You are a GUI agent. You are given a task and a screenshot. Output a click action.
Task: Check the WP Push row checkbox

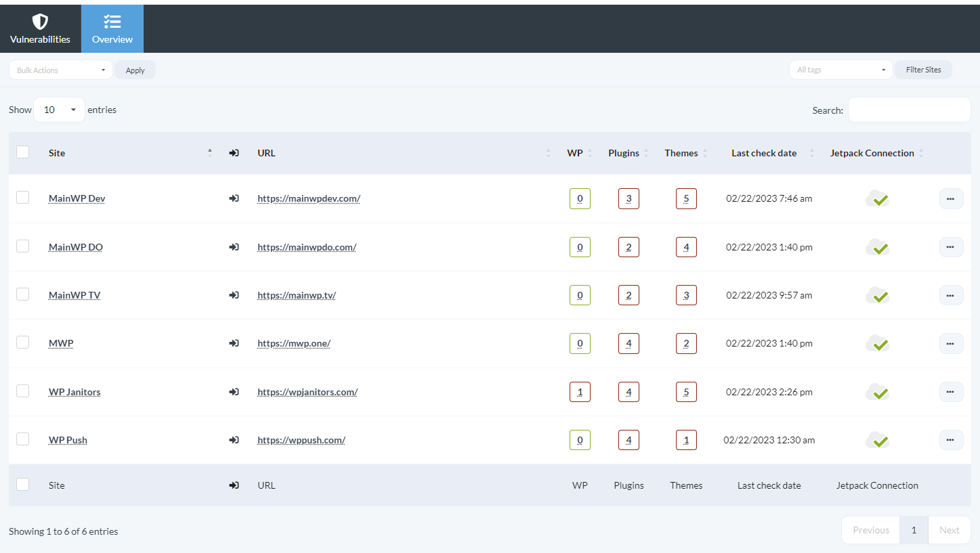point(22,437)
